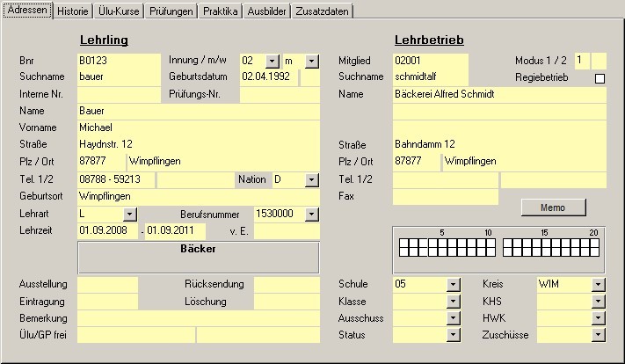Image resolution: width=625 pixels, height=364 pixels.
Task: Open the Nation dropdown
Action: click(x=312, y=179)
